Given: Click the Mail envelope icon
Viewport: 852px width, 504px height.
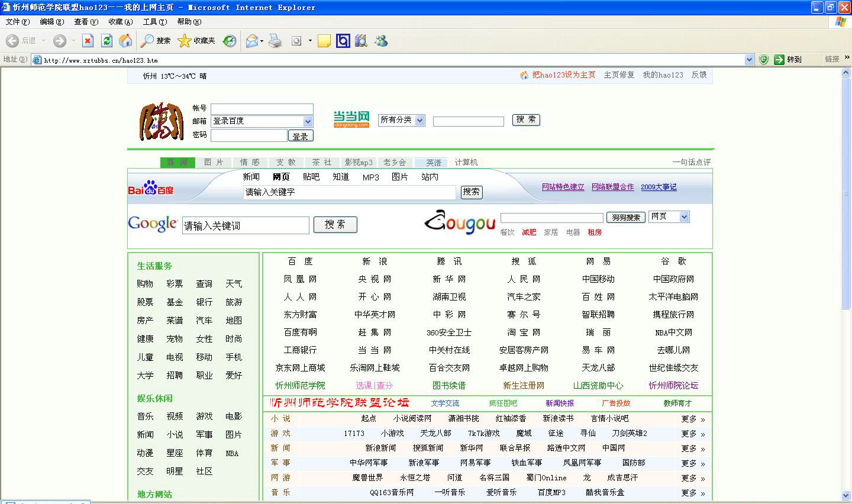Looking at the screenshot, I should (251, 41).
